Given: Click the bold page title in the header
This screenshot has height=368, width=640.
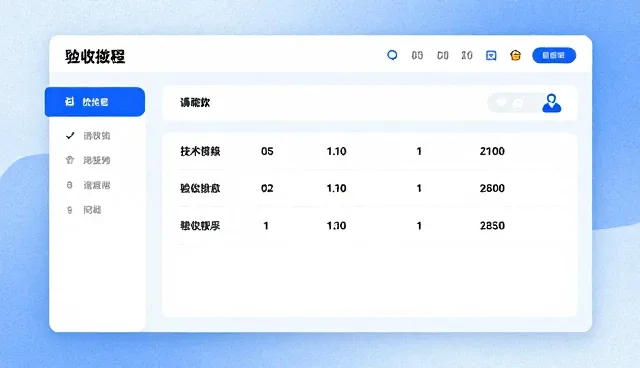Looking at the screenshot, I should pyautogui.click(x=95, y=56).
